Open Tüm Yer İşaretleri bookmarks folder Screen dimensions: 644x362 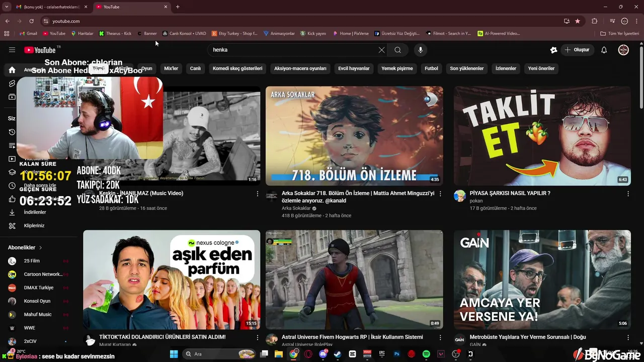(x=620, y=34)
